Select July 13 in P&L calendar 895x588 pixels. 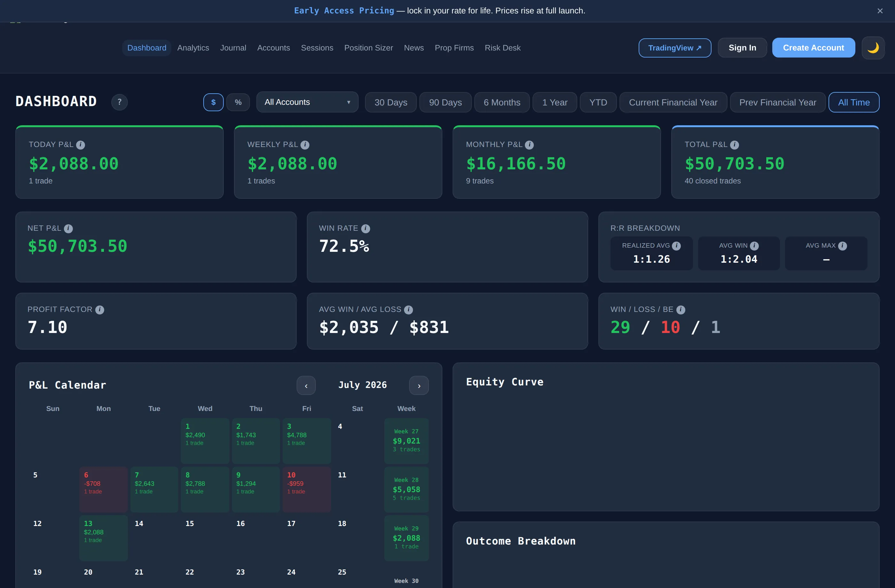pos(104,538)
